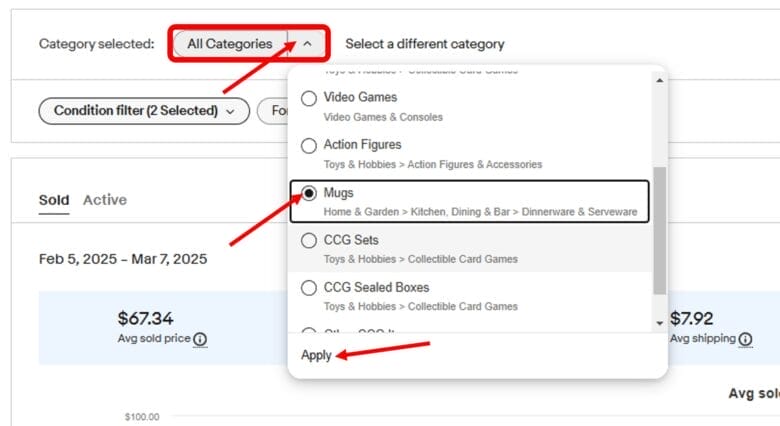
Task: Switch to the Sold tab
Action: click(x=54, y=200)
